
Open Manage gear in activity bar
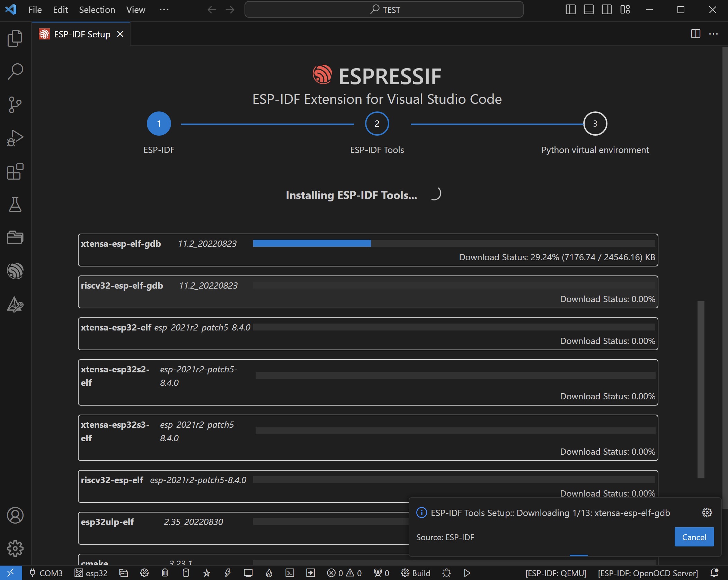coord(15,549)
